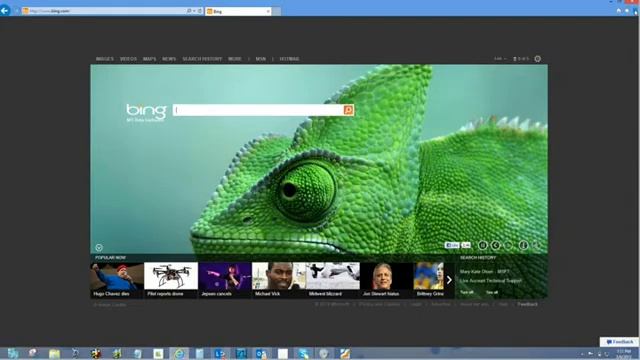Open Michael Vick story thumbnail
640x360 pixels.
pos(278,280)
